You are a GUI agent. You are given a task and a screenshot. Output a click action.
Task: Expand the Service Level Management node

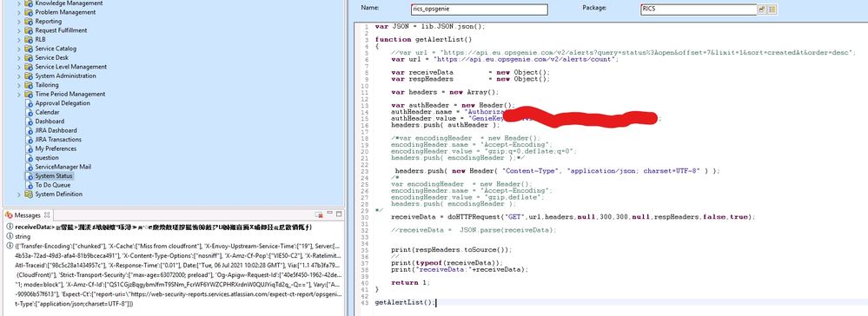(x=19, y=67)
